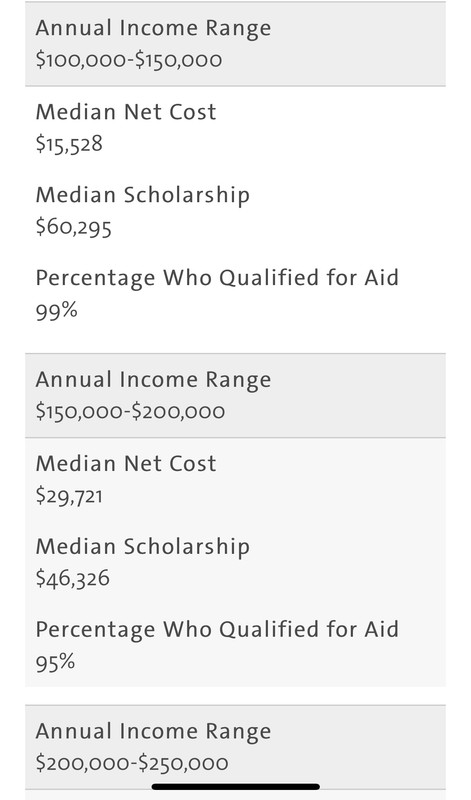
Task: Click Annual Income Range label above $200,000-$250,000
Action: (x=153, y=732)
